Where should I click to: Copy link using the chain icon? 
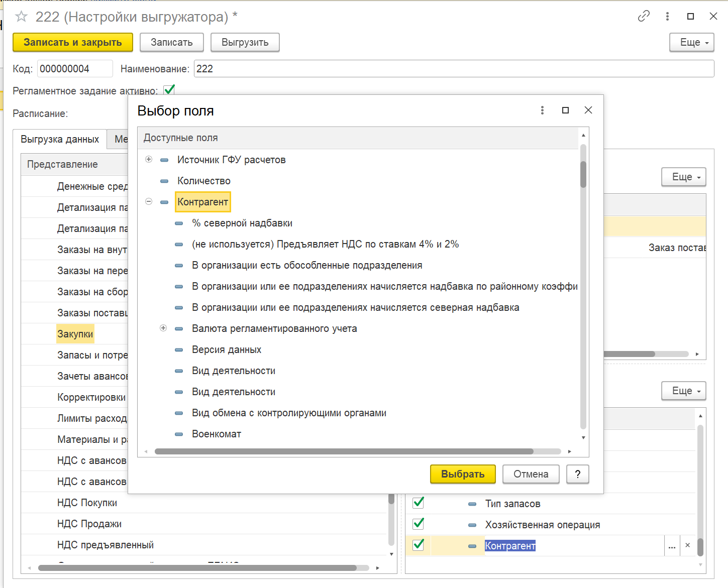(x=644, y=17)
